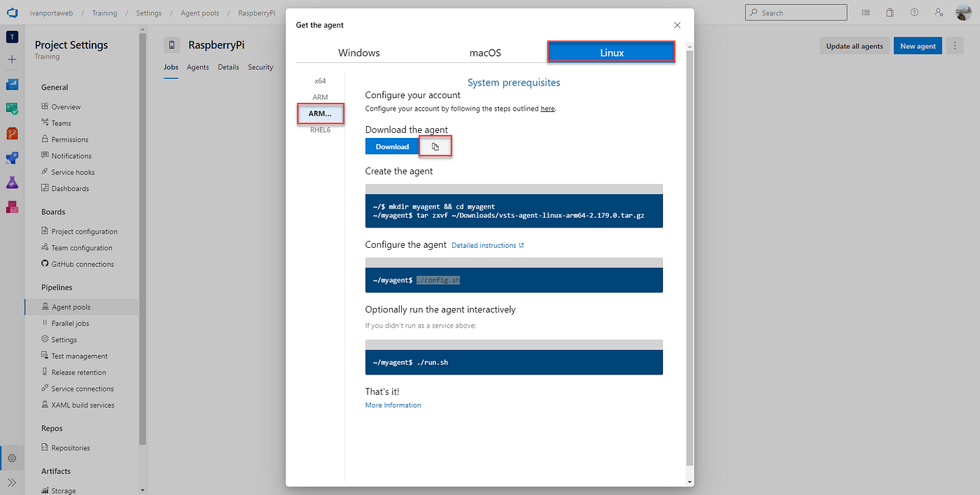This screenshot has width=980, height=495.
Task: Open the settings gear at rail bottom
Action: point(12,457)
